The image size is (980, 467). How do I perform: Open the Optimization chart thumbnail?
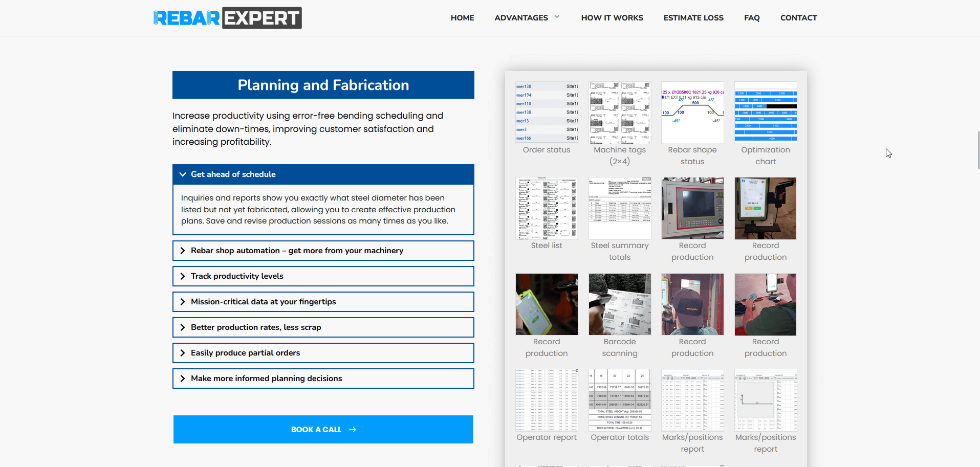[x=766, y=113]
